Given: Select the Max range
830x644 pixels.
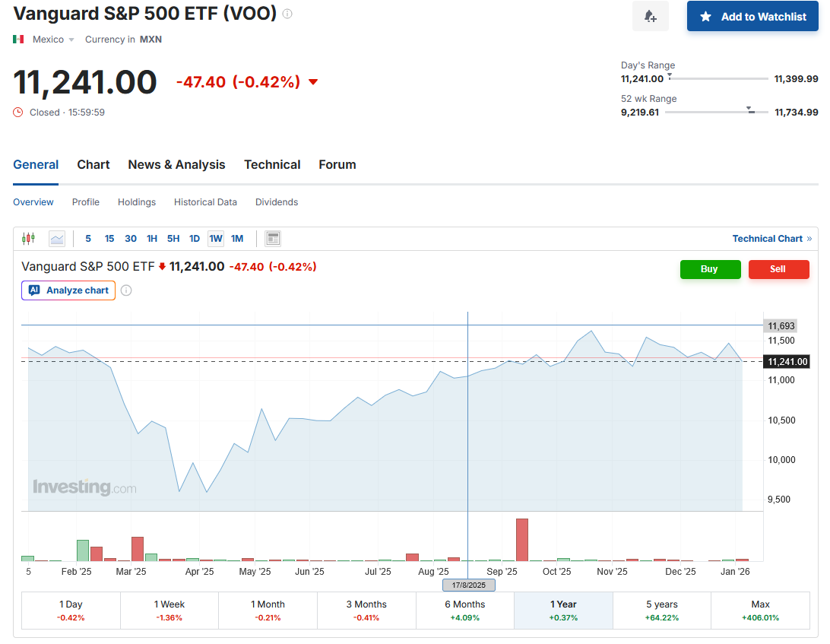Looking at the screenshot, I should click(760, 610).
